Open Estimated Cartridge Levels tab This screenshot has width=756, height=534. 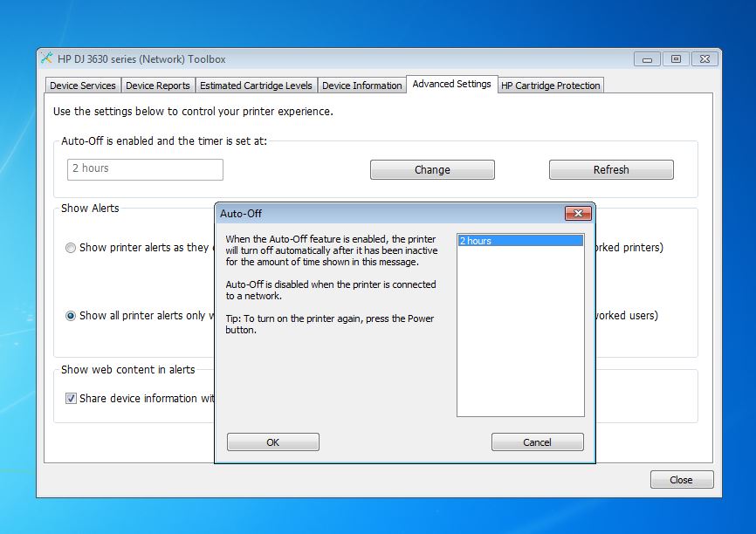coord(256,86)
